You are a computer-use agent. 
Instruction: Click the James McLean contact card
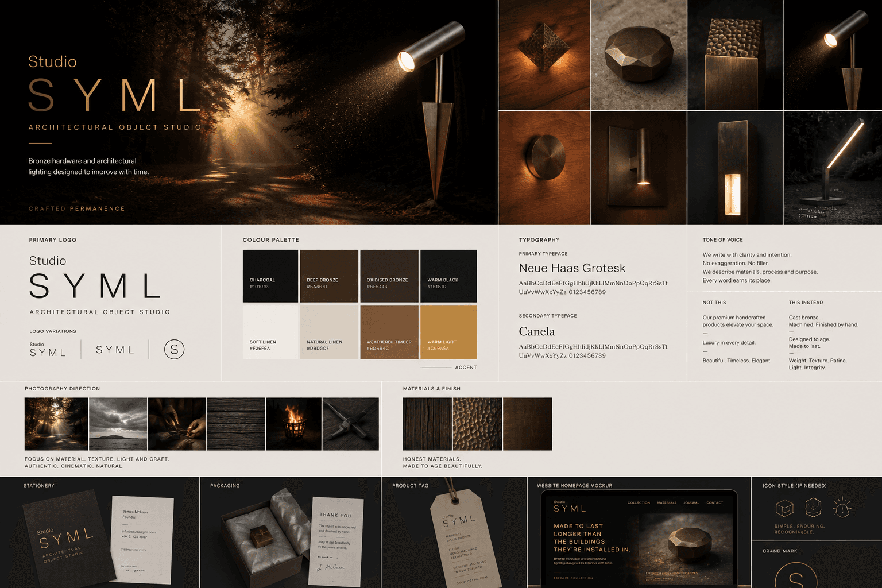pos(142,539)
